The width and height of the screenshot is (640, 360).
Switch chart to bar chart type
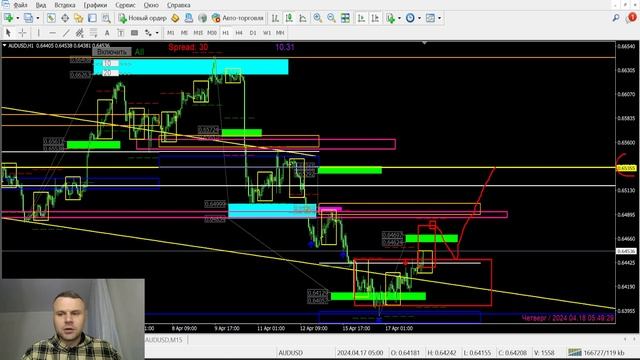276,18
